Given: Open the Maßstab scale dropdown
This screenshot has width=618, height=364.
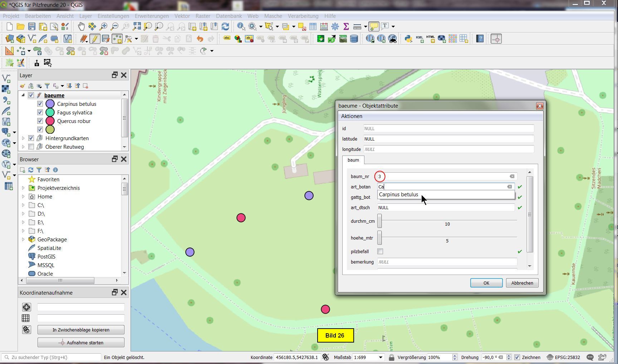Looking at the screenshot, I should coord(381,357).
